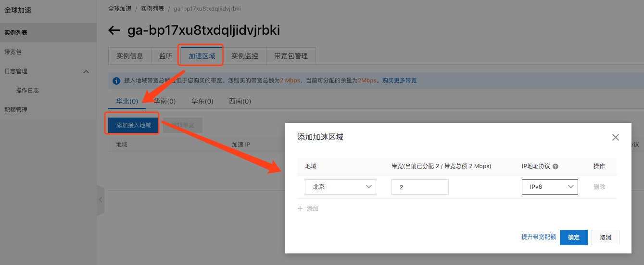Click the 添加接入地域 button
644x265 pixels.
click(x=133, y=125)
